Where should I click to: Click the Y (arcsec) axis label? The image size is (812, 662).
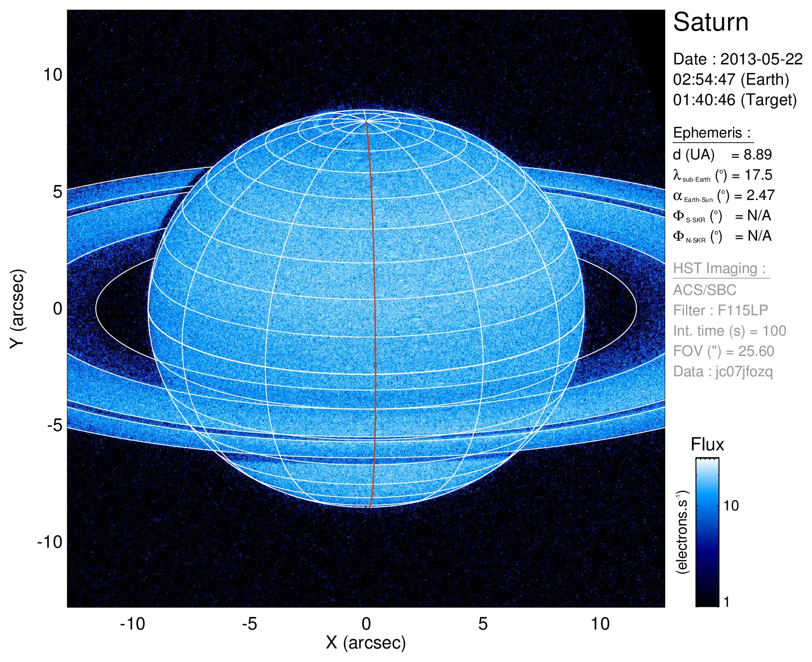click(17, 308)
